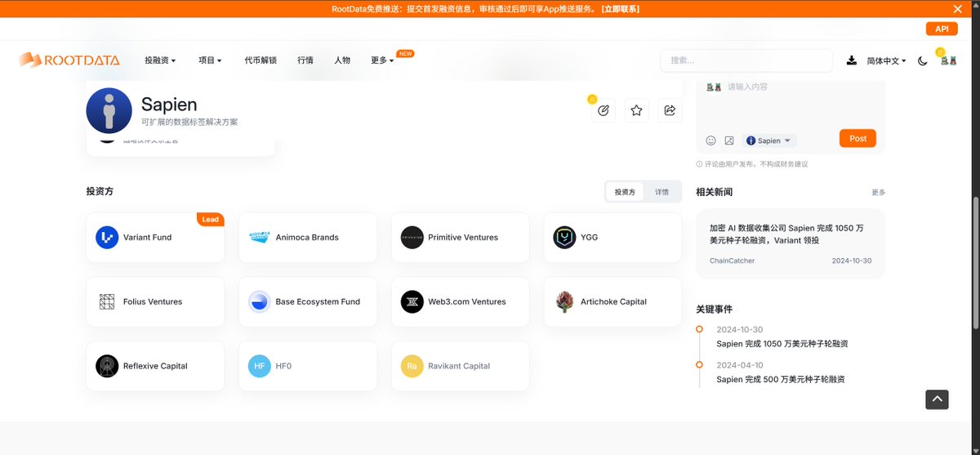Viewport: 980px width, 455px height.
Task: Go to 行情 menu item
Action: pos(305,60)
